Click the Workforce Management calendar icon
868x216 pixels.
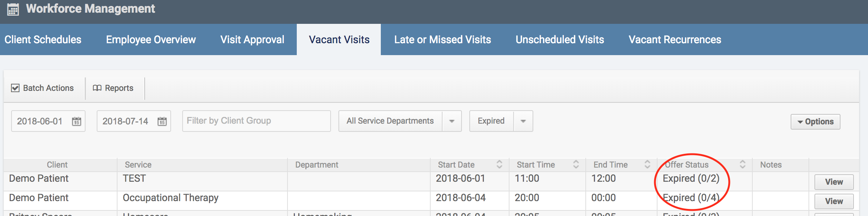(x=13, y=9)
